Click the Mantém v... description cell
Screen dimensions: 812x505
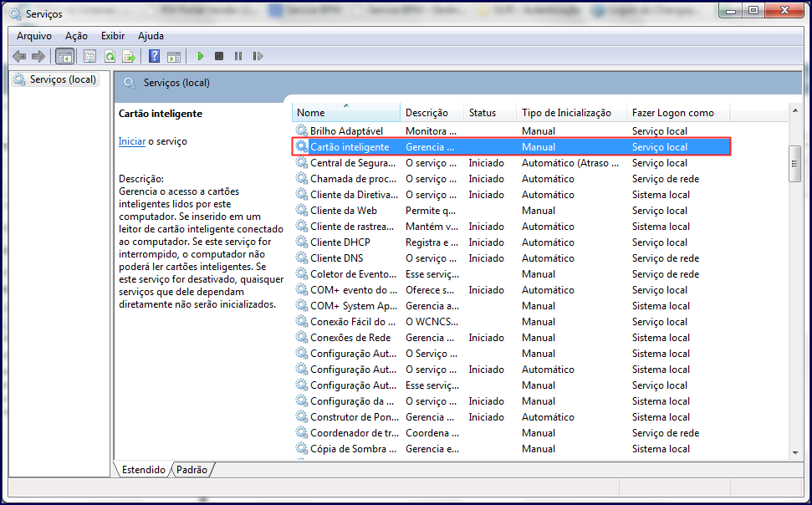coord(432,227)
